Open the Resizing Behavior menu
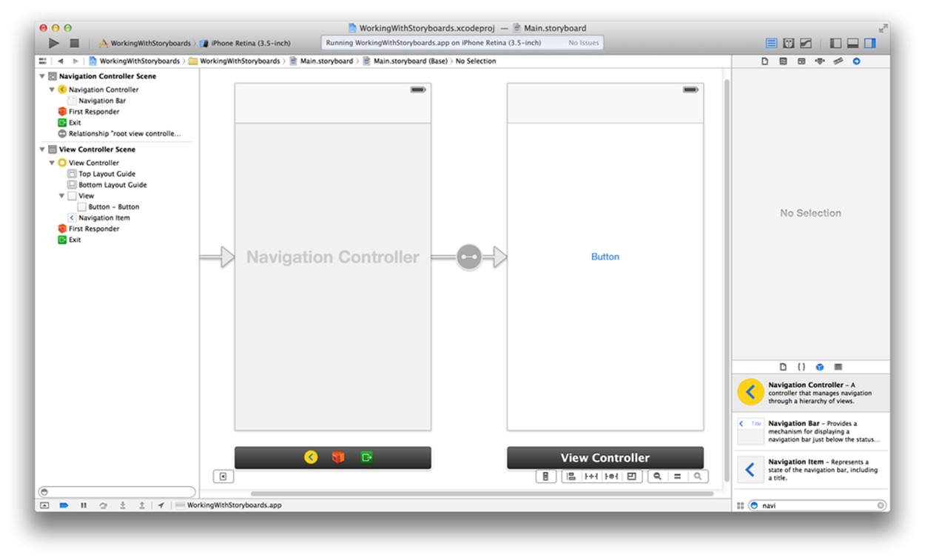Viewport: 925px width, 560px height. (631, 476)
